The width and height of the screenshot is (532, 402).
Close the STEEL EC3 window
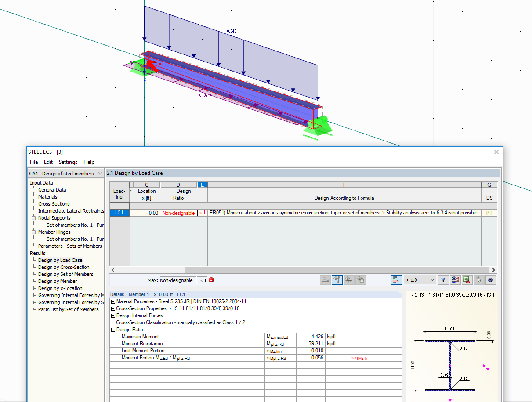tap(496, 152)
